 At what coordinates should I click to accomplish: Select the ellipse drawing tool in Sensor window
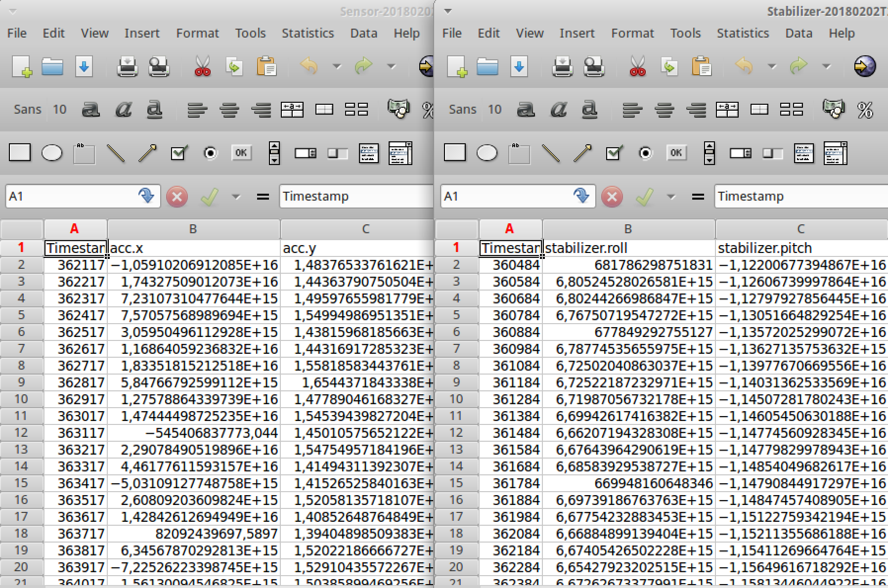52,153
